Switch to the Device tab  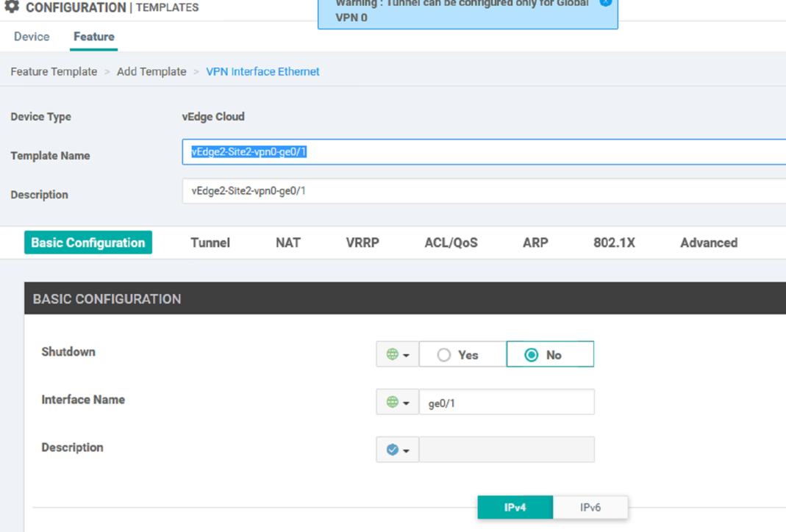pos(32,37)
